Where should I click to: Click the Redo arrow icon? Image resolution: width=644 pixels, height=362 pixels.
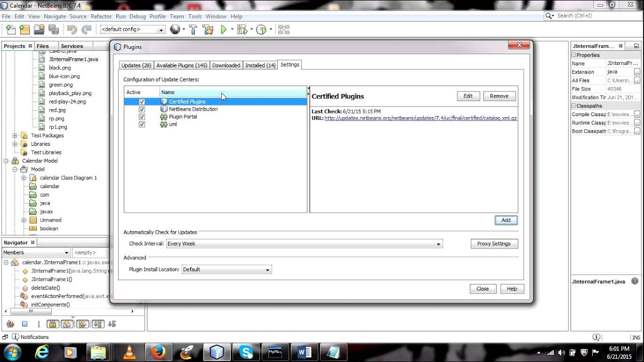(x=86, y=30)
